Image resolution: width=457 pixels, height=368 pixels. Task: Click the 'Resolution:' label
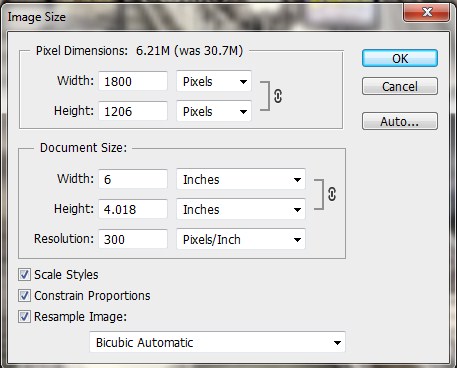click(x=64, y=239)
